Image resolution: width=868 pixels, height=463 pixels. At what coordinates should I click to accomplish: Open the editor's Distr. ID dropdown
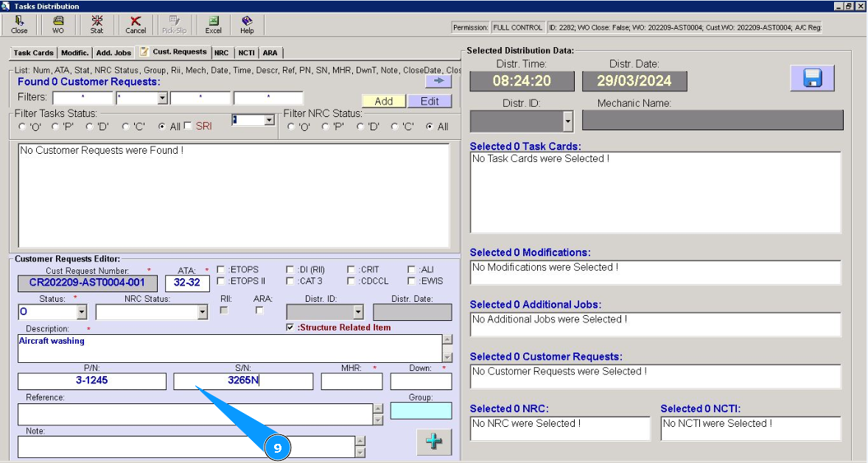(x=358, y=312)
